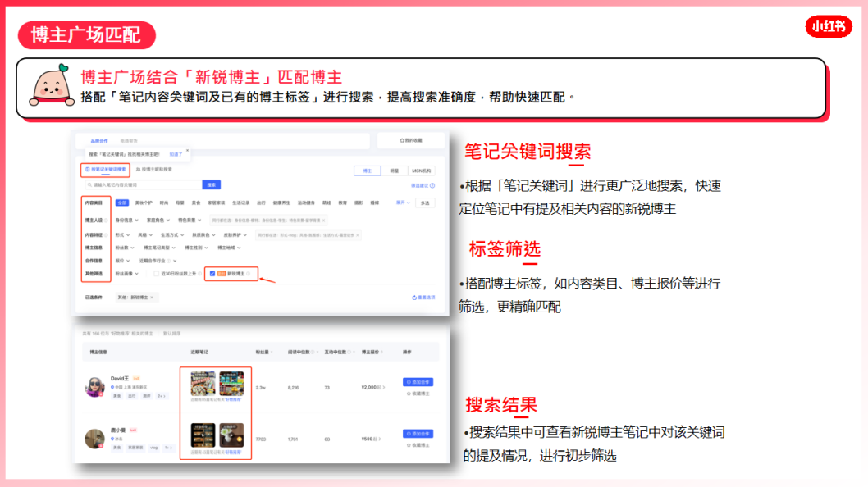Click 知道了 in the tooltip
The image size is (868, 487).
point(176,154)
